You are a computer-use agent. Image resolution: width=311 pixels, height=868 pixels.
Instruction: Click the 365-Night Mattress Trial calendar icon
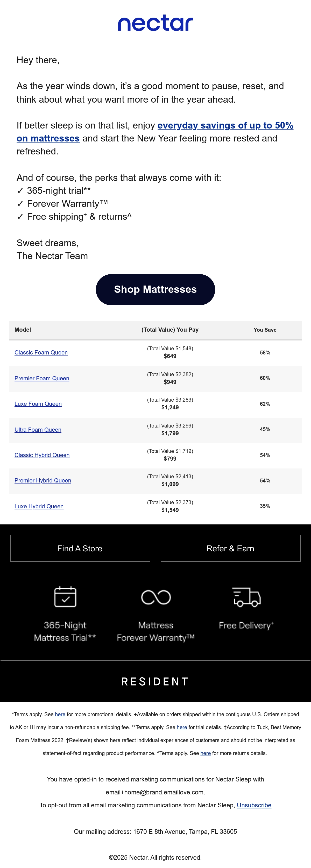tap(65, 597)
